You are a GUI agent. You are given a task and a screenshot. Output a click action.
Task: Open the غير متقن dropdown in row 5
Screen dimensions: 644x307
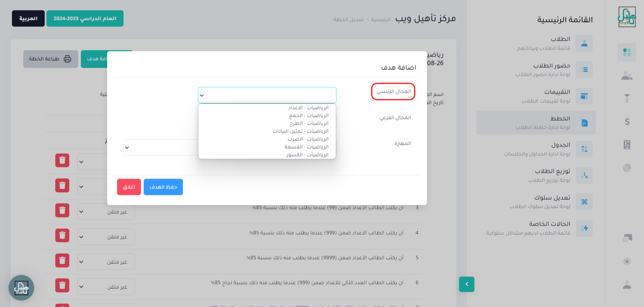(x=106, y=262)
